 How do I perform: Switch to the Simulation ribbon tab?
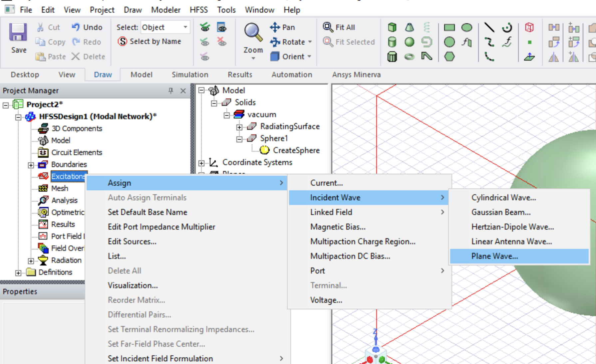190,75
